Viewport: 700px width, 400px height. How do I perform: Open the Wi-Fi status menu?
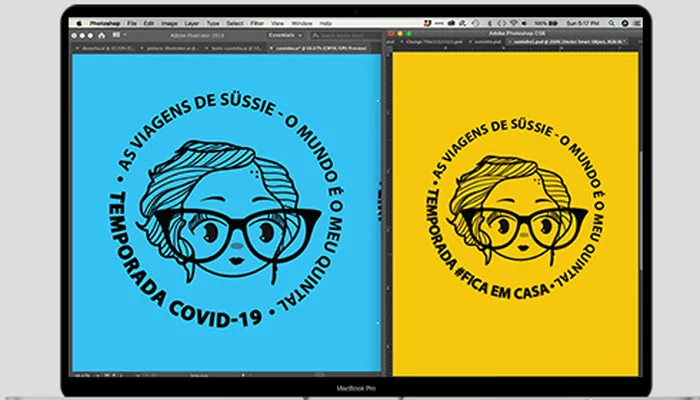pyautogui.click(x=513, y=23)
